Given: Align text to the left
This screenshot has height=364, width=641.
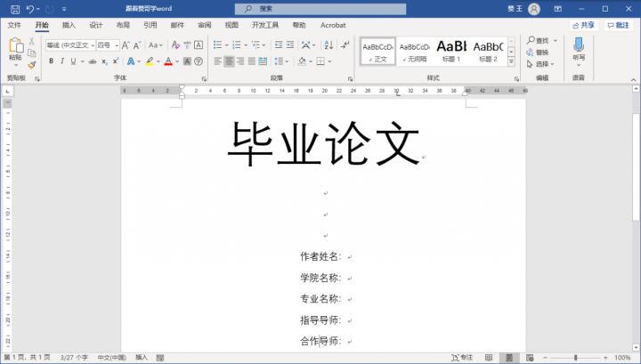Looking at the screenshot, I should (x=217, y=61).
